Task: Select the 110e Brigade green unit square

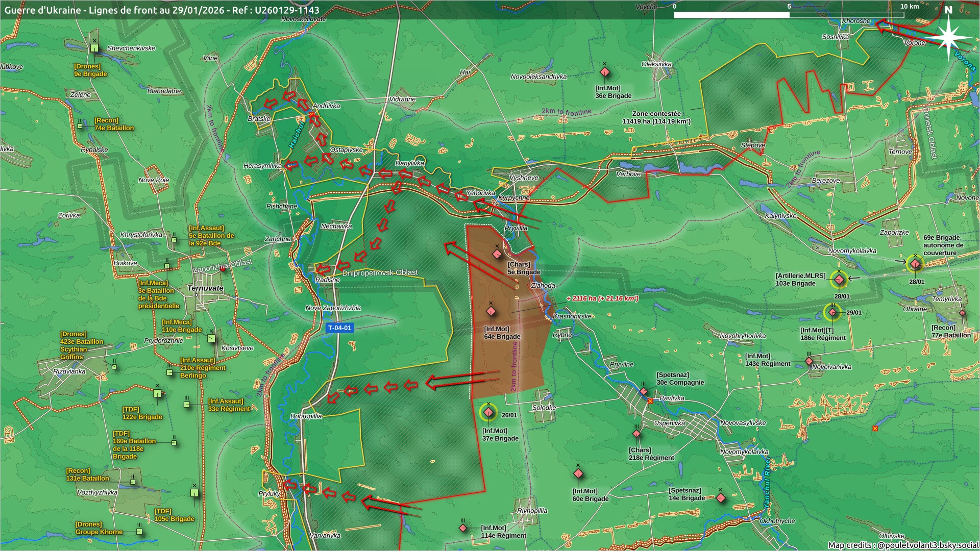Action: point(211,338)
